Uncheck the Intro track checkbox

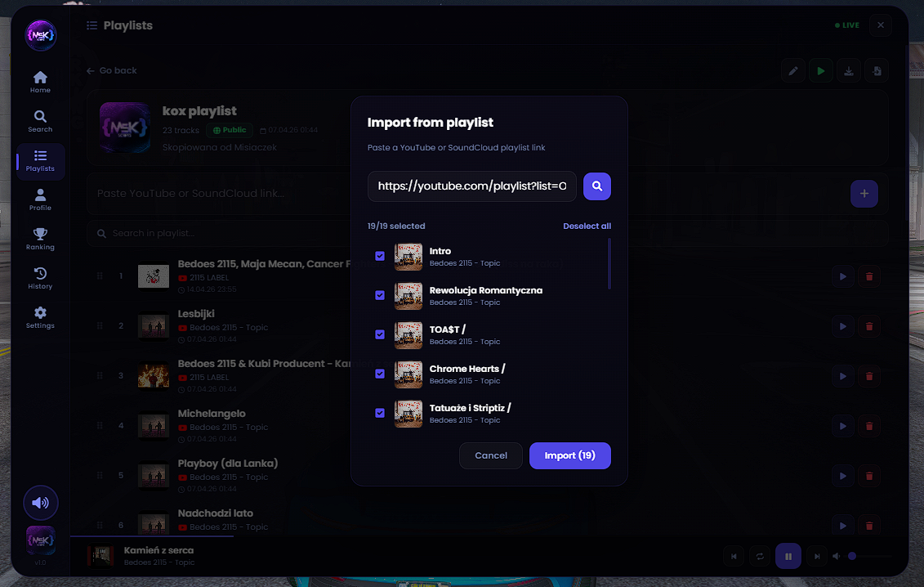pyautogui.click(x=380, y=256)
